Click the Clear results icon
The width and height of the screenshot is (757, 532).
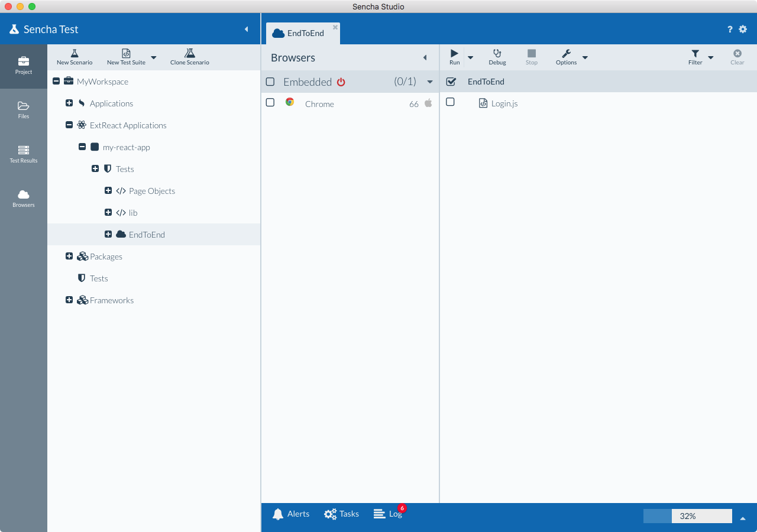[737, 53]
